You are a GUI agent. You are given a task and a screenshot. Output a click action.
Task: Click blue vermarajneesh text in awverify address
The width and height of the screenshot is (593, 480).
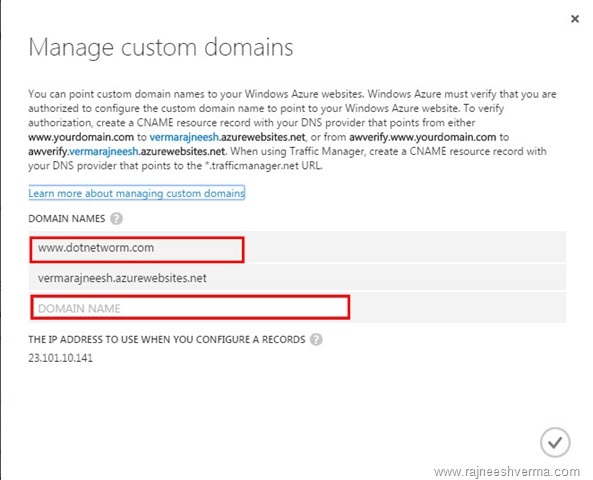[104, 151]
